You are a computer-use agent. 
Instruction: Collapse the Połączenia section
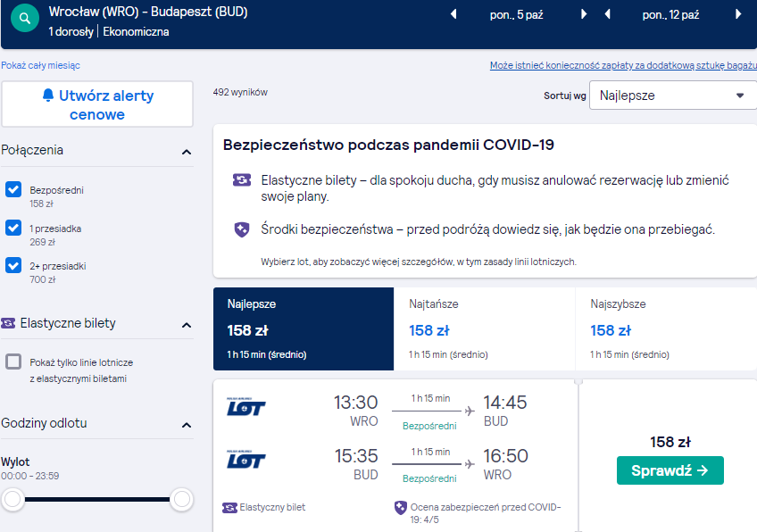(187, 152)
